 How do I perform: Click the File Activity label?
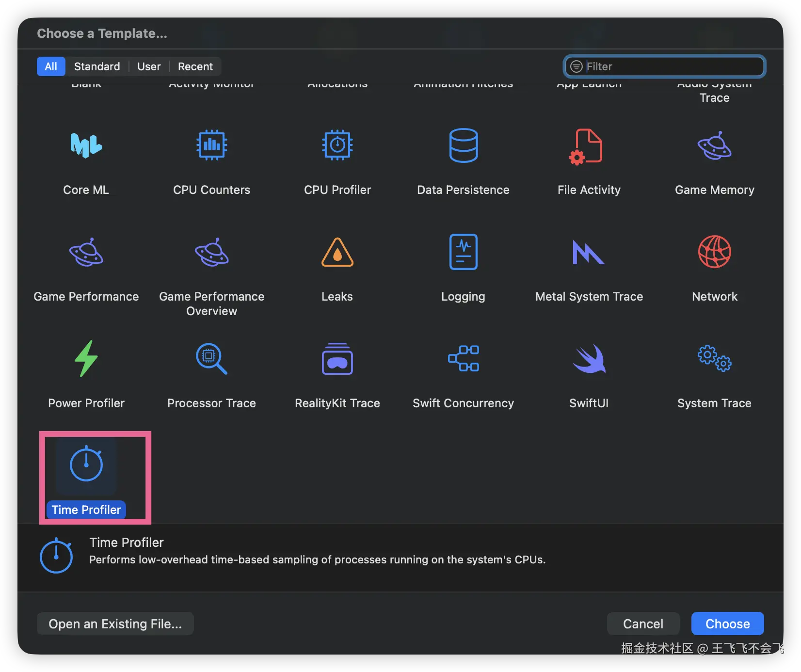click(x=589, y=190)
